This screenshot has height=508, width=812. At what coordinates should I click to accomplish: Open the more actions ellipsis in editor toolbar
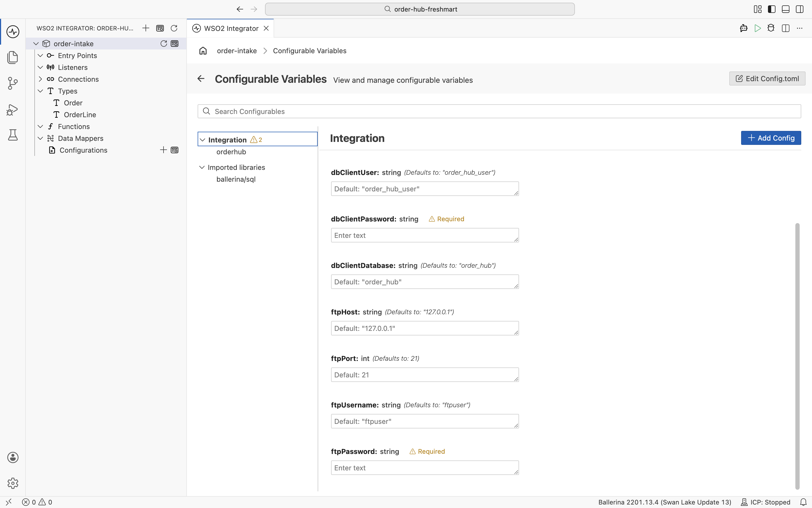pos(800,28)
